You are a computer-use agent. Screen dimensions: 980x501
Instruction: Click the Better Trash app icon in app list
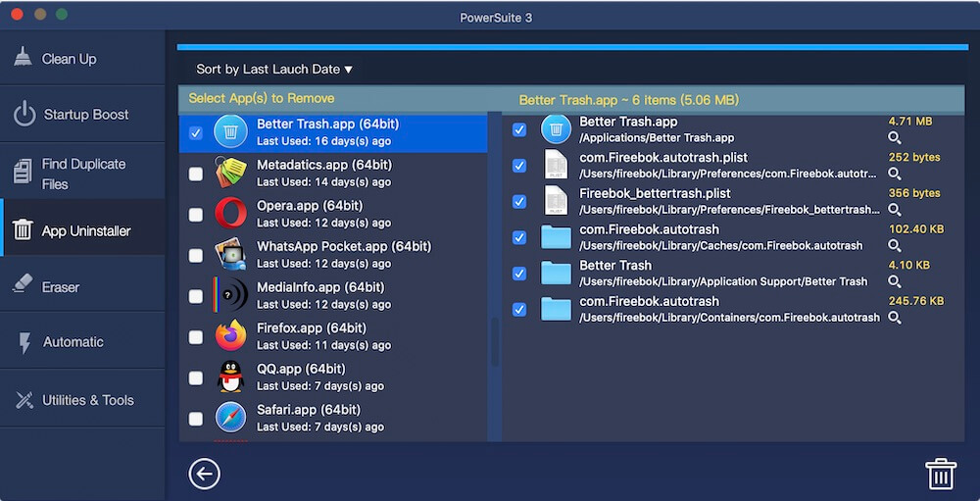pyautogui.click(x=230, y=131)
